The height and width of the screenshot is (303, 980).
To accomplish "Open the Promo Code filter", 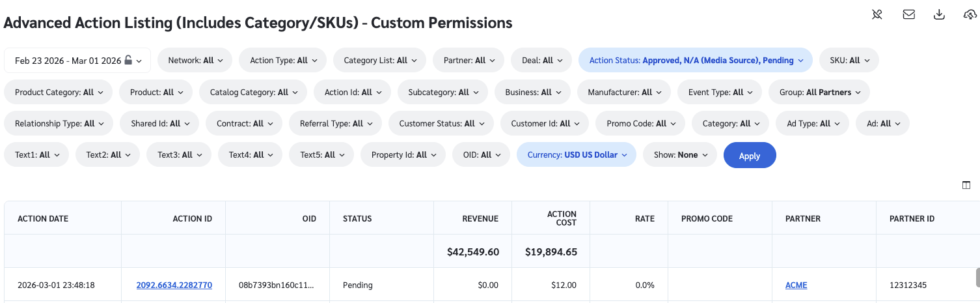I will (640, 124).
